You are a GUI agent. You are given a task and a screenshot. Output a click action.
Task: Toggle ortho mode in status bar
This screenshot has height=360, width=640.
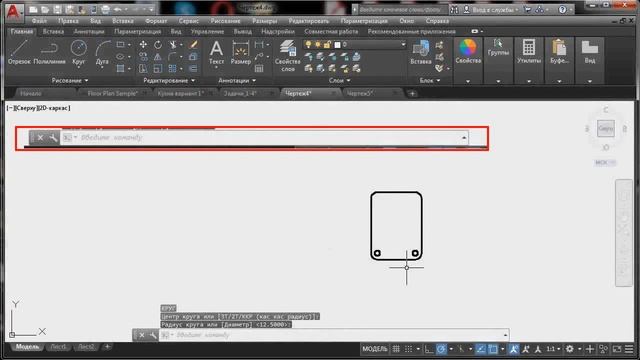point(429,349)
